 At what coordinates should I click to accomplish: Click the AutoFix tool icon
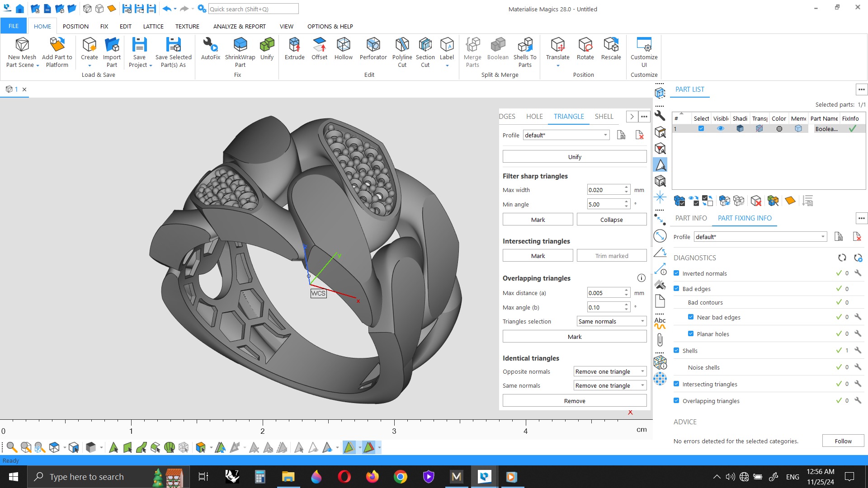click(210, 45)
